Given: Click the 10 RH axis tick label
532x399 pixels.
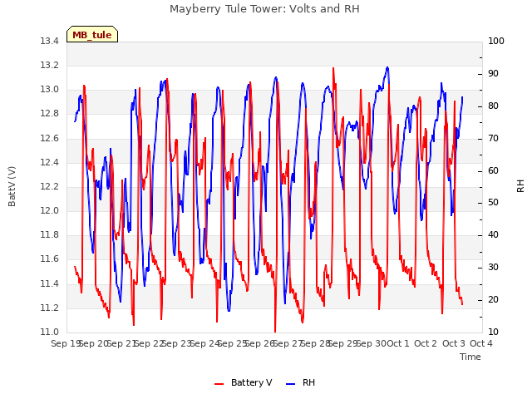Looking at the screenshot, I should pyautogui.click(x=493, y=332).
